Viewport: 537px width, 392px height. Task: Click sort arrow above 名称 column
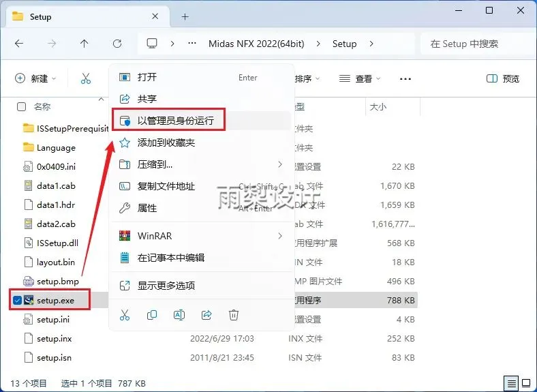coord(101,99)
